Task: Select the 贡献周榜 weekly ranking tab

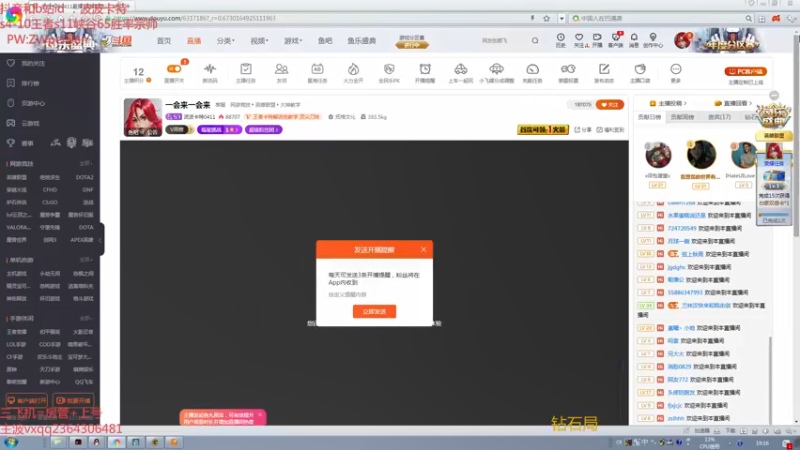Action: pos(682,117)
